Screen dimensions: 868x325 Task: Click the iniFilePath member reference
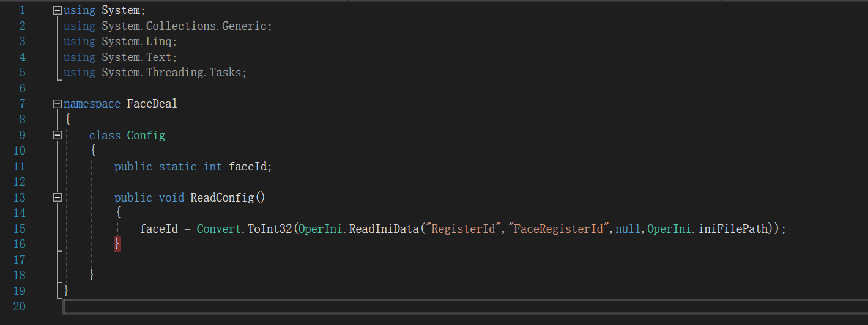[732, 228]
